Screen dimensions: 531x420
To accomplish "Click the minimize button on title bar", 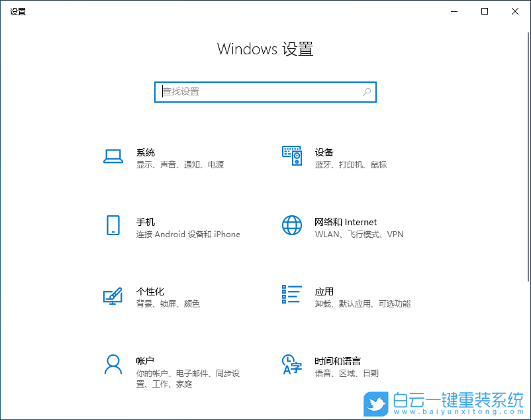I will [x=454, y=11].
